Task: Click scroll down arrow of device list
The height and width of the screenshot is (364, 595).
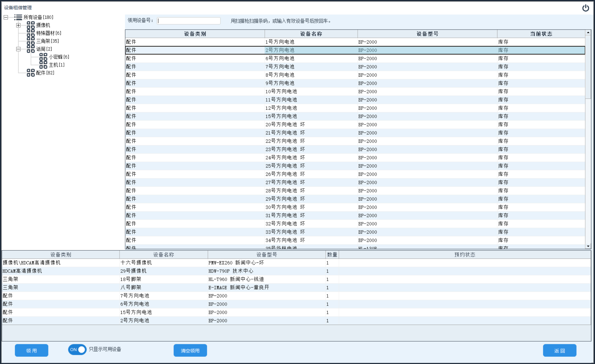Action: point(588,246)
